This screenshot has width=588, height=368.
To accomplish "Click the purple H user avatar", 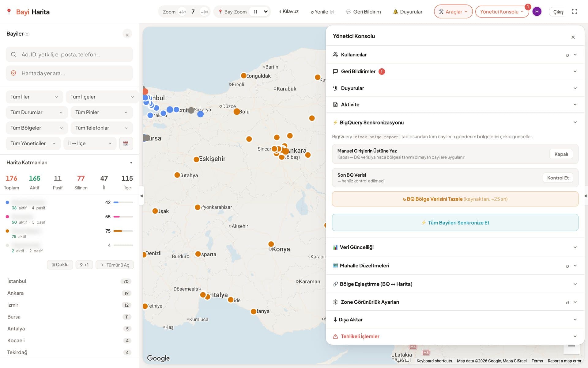I will [x=537, y=12].
